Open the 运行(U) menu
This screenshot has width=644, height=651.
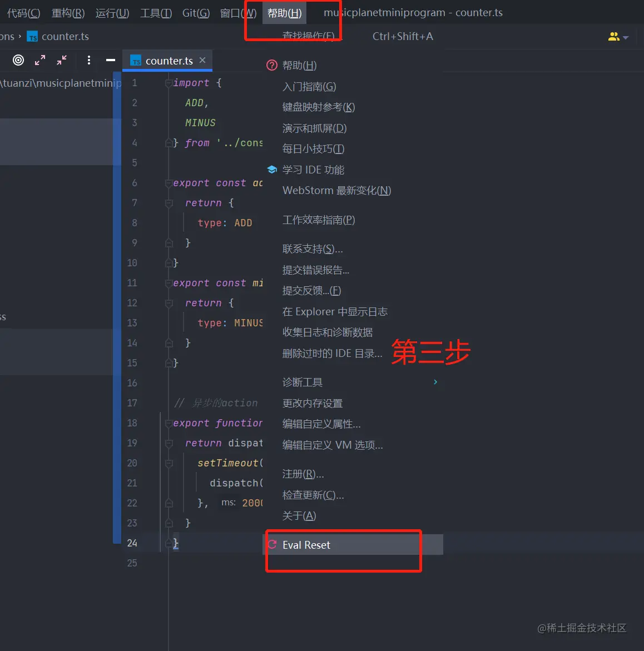[112, 13]
